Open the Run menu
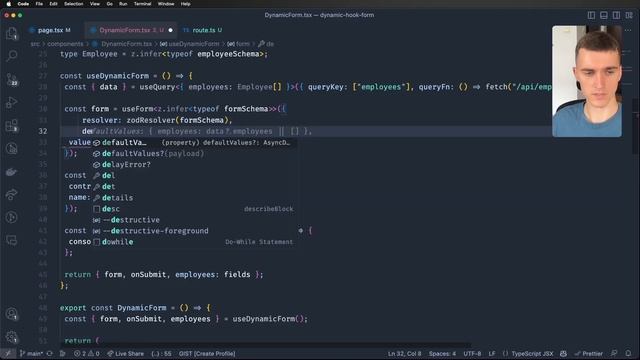The image size is (640, 360). pyautogui.click(x=123, y=4)
